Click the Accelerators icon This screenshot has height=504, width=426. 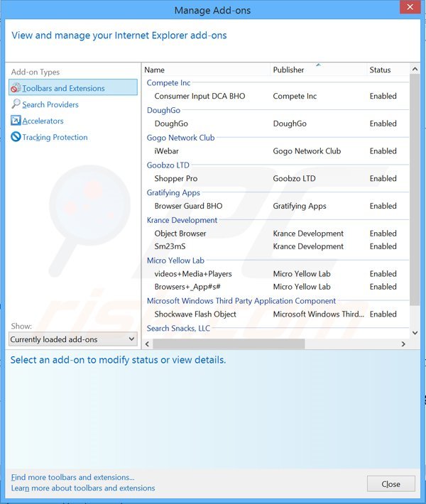point(16,121)
